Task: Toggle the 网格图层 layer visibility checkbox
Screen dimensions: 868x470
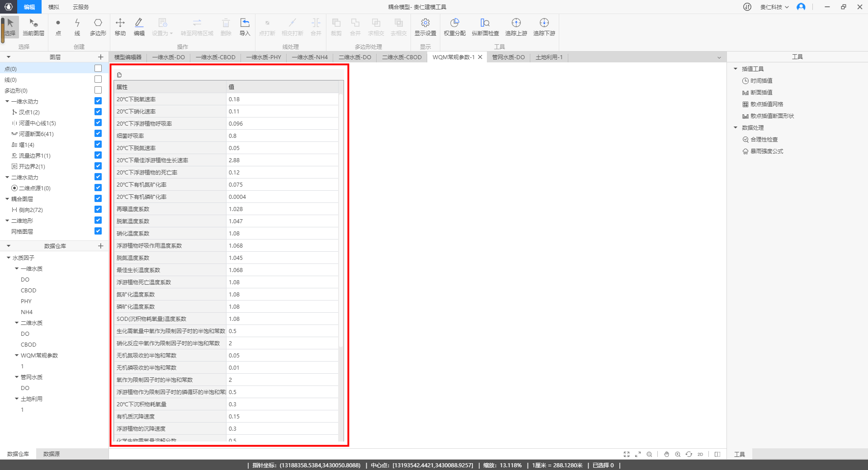Action: pos(98,231)
